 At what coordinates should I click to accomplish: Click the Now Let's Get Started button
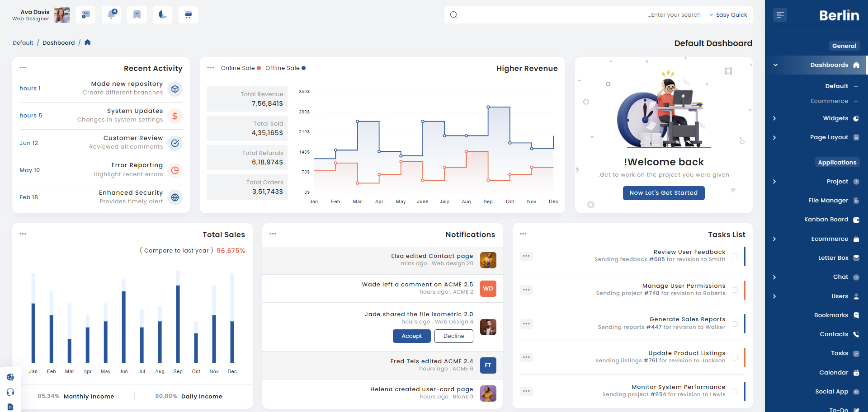click(x=664, y=193)
